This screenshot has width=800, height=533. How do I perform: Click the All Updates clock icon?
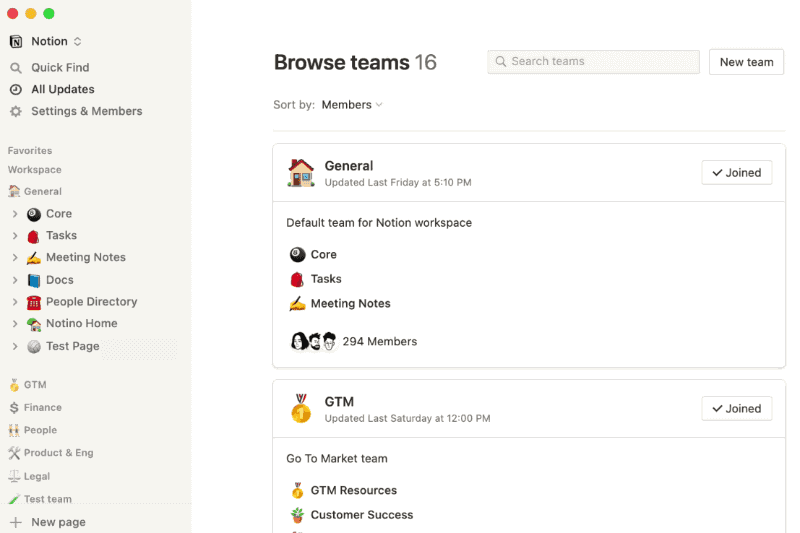(x=16, y=90)
